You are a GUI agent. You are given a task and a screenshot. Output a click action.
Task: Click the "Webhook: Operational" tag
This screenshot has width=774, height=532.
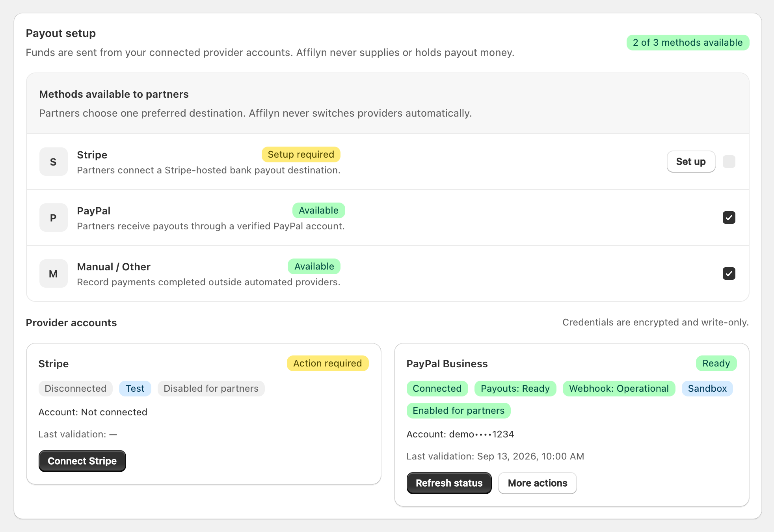[619, 389]
